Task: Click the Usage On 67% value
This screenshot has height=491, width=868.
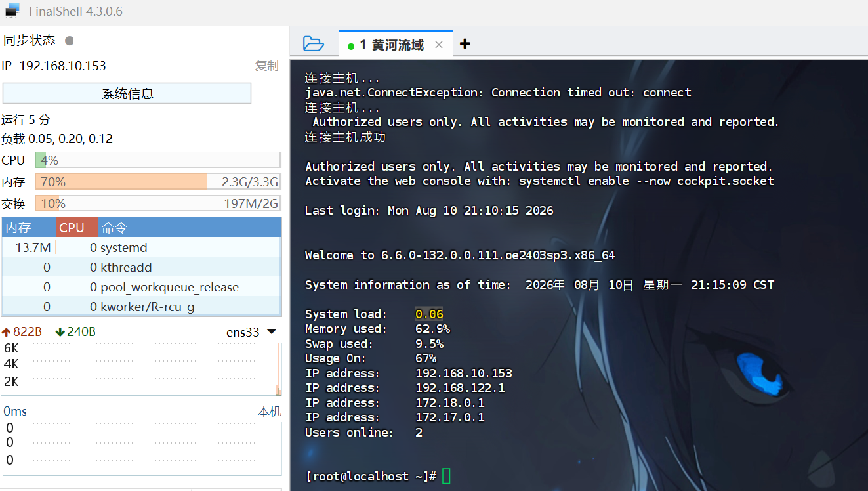Action: [x=426, y=358]
